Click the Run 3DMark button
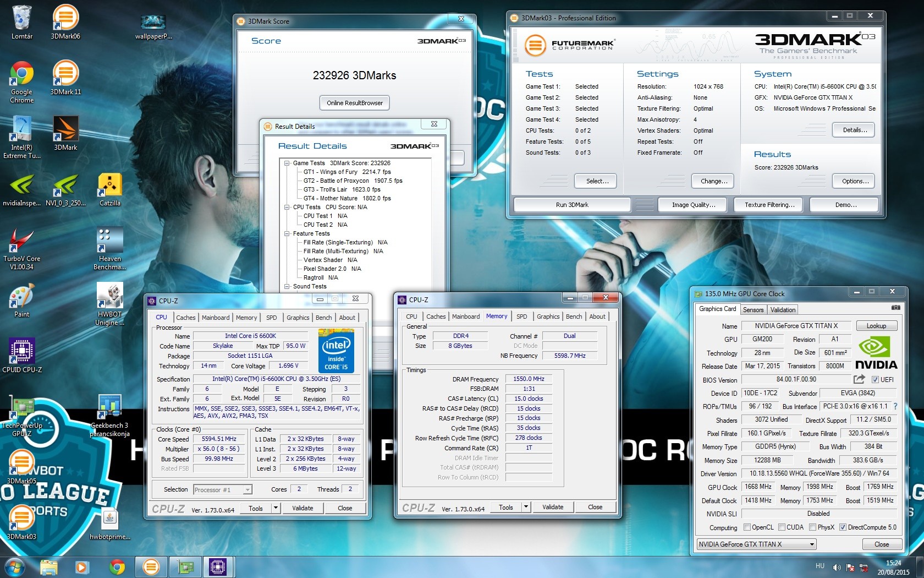This screenshot has height=578, width=924. coord(572,205)
